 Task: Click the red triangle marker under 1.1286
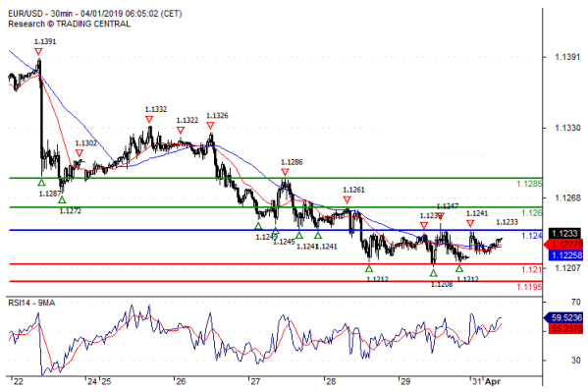285,172
